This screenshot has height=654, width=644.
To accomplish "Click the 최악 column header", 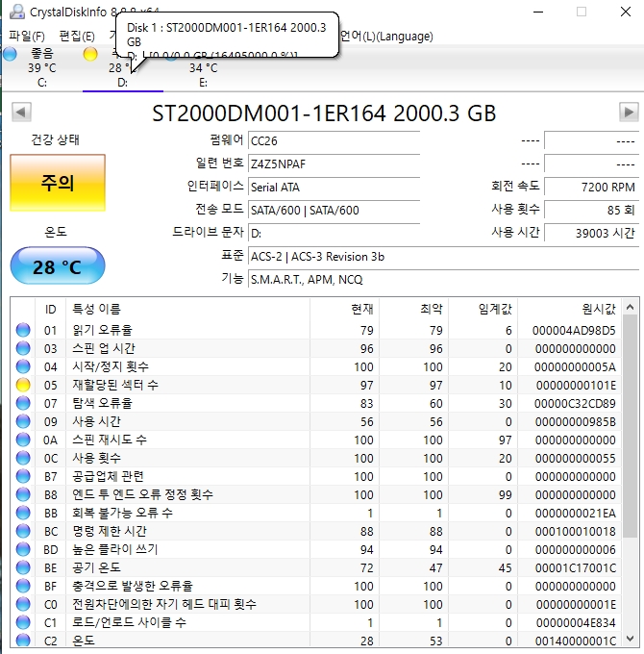I will [x=413, y=309].
